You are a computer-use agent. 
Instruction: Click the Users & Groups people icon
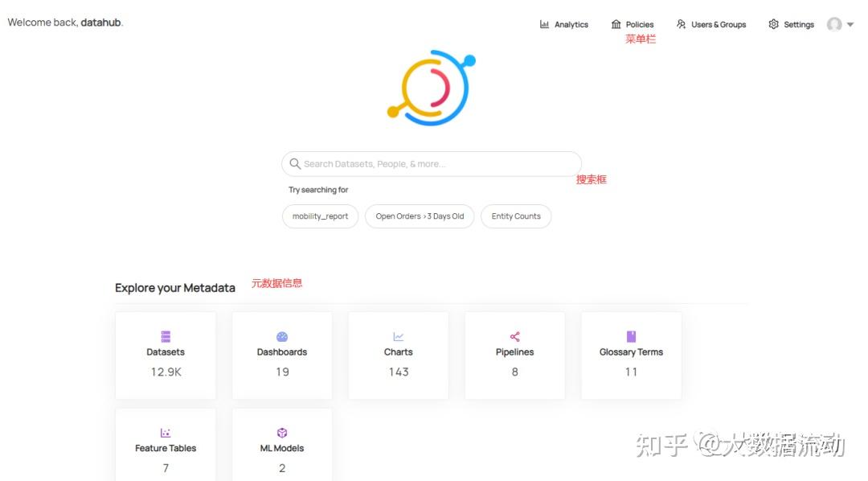point(681,24)
